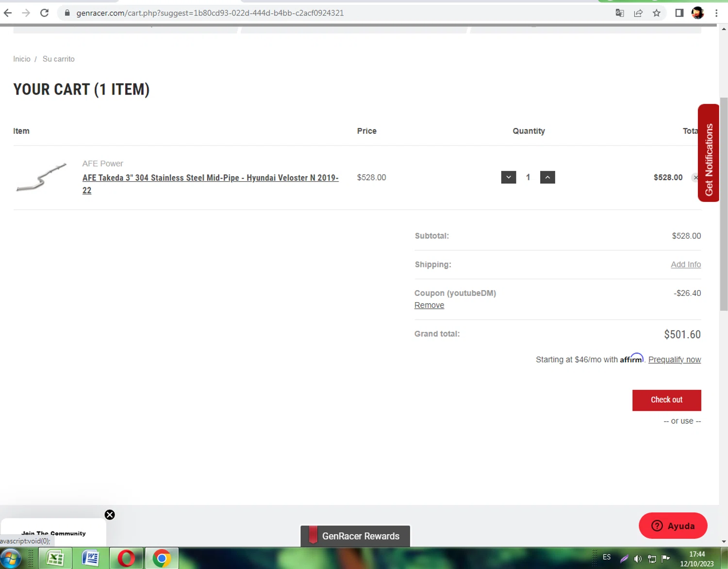Click the Affirm logo

pos(632,358)
